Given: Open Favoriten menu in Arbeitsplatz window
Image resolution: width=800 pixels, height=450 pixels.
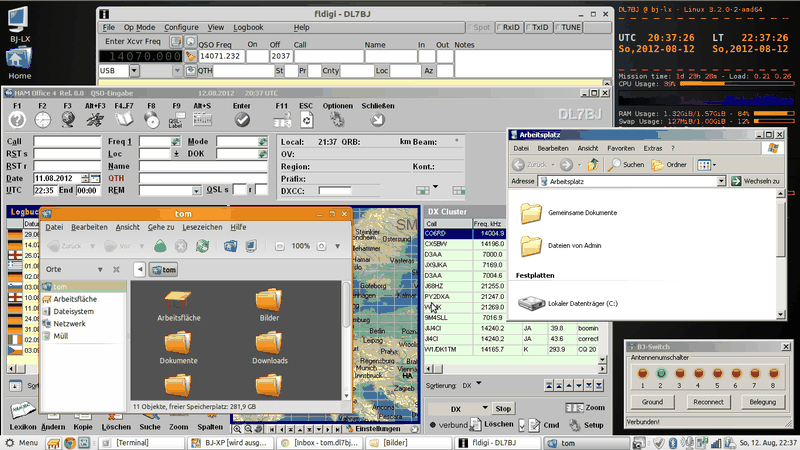Looking at the screenshot, I should 621,148.
